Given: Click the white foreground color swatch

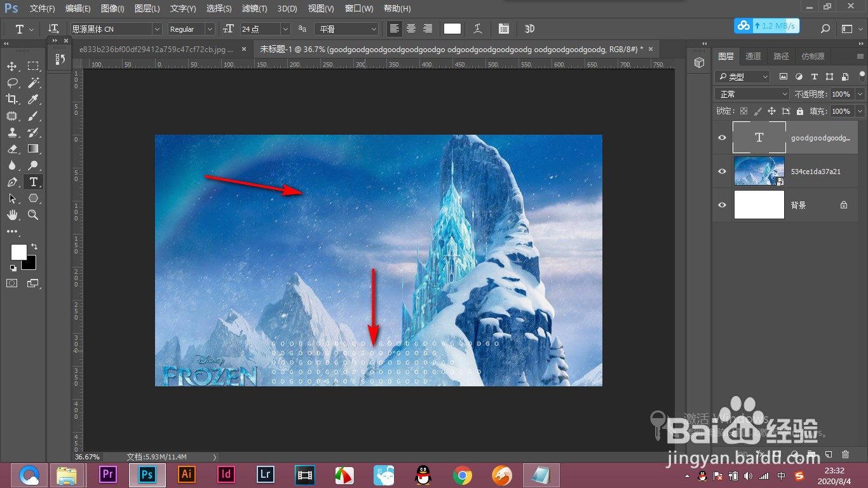Looking at the screenshot, I should pyautogui.click(x=18, y=252).
